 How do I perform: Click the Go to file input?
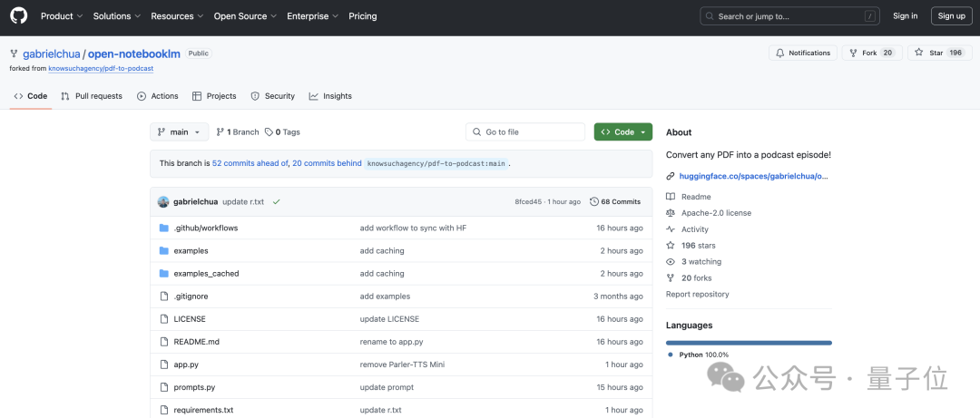click(525, 132)
